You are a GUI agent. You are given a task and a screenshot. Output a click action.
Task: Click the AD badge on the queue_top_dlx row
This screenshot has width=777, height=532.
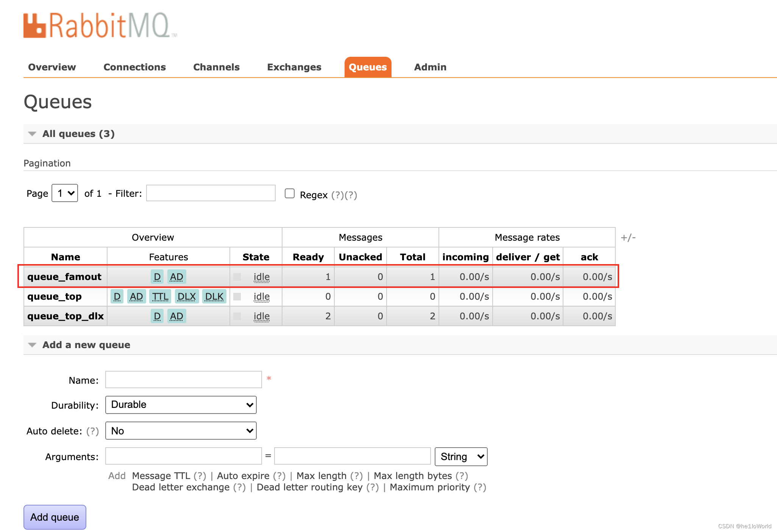point(176,316)
